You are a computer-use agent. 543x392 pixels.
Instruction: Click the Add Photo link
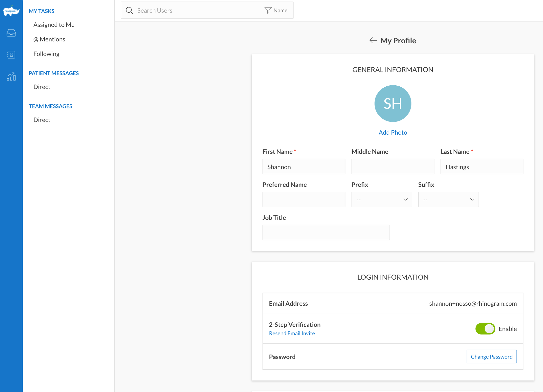pos(393,132)
